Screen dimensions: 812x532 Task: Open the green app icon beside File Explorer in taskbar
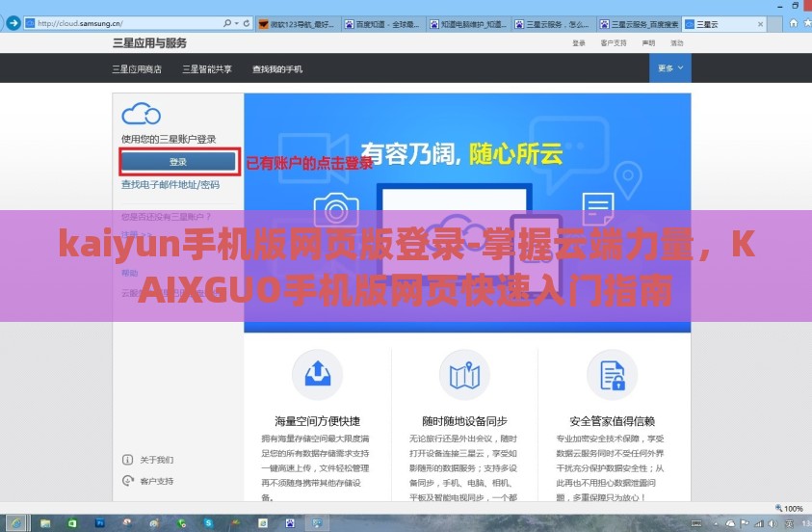tap(72, 523)
